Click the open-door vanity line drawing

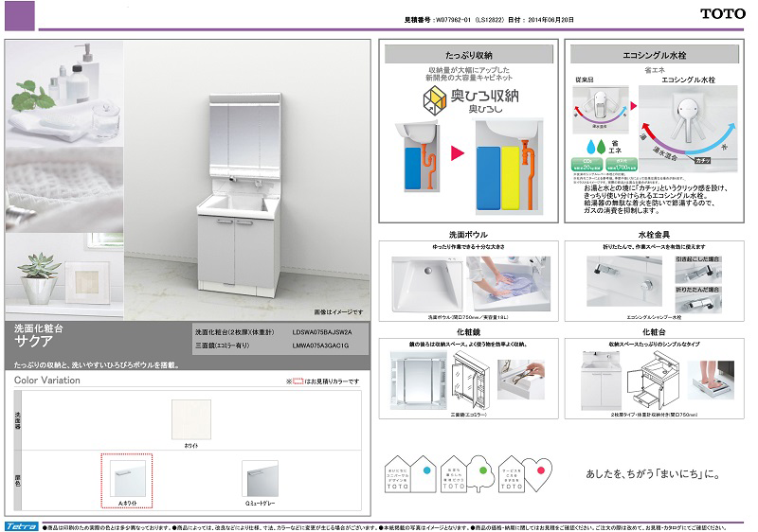[x=653, y=380]
